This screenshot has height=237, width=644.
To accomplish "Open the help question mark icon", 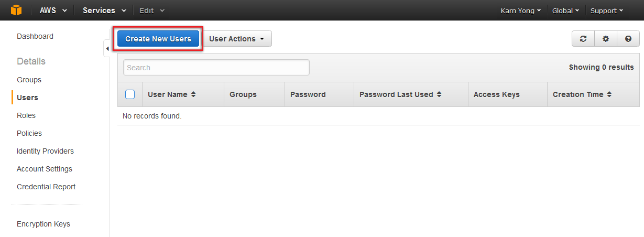I will 628,39.
